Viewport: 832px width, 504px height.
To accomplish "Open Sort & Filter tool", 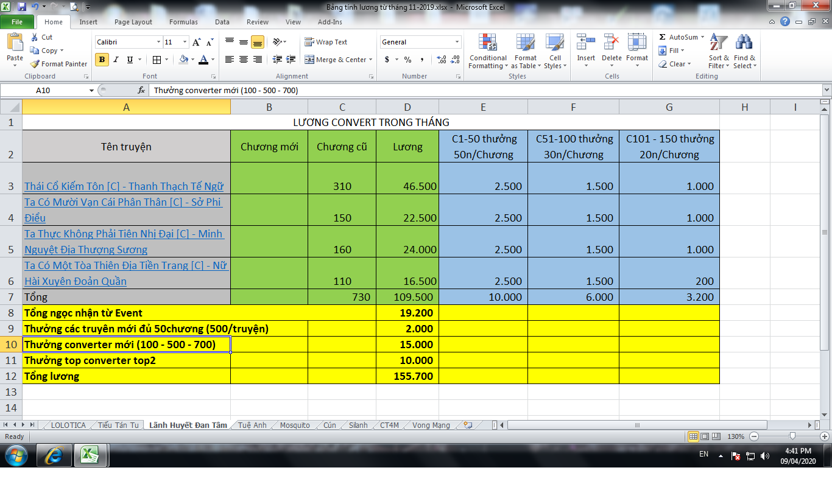I will (719, 51).
